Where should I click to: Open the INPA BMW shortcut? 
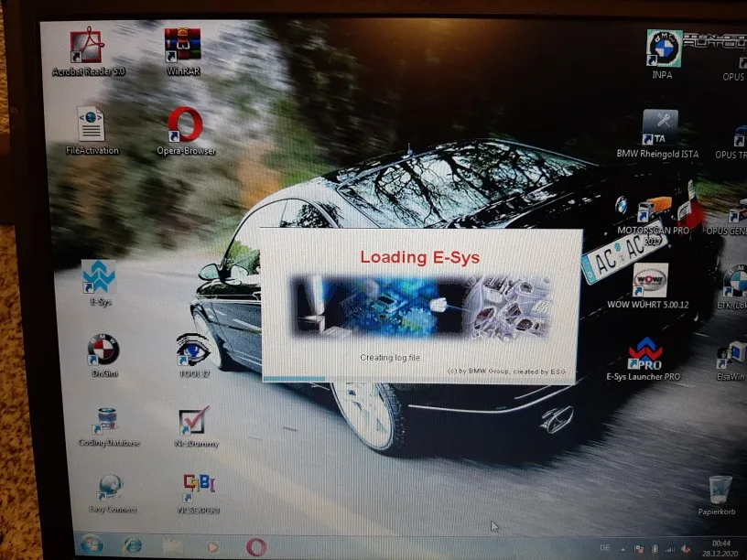[663, 54]
